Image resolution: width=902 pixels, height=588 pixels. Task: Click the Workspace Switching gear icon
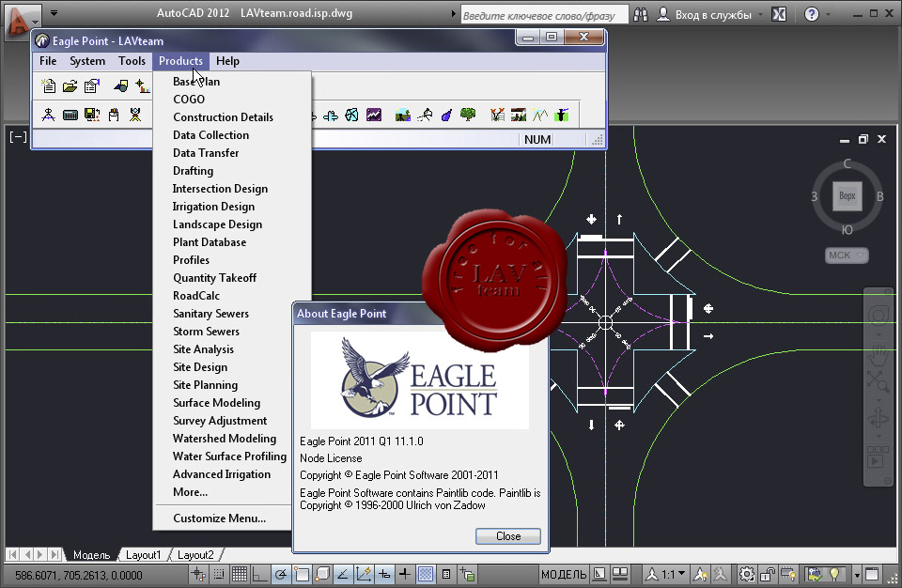click(747, 574)
